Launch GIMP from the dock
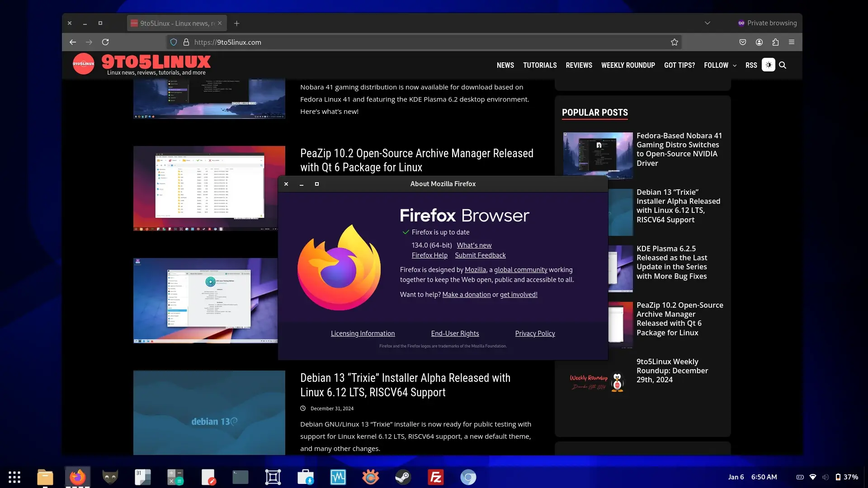The height and width of the screenshot is (488, 868). coord(110,477)
